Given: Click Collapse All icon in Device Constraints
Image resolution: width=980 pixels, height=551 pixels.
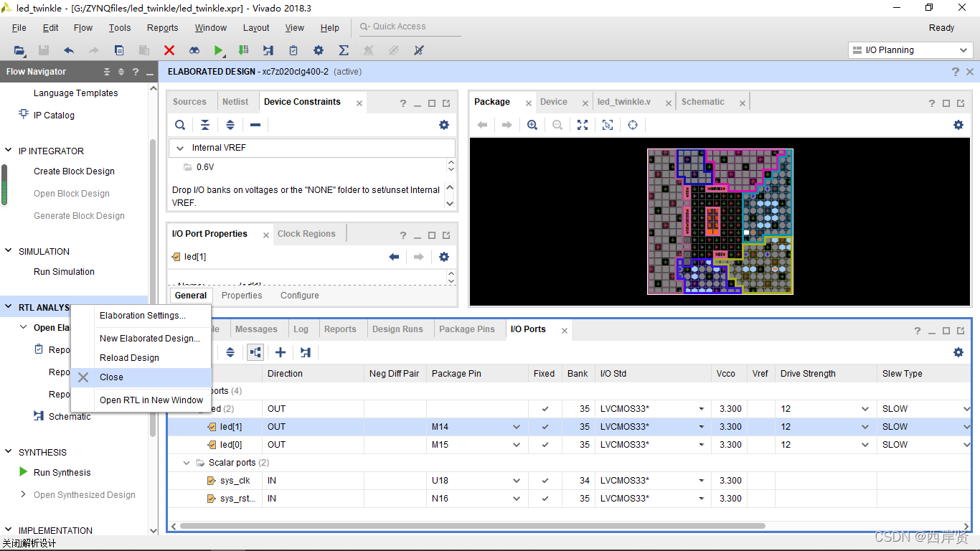Looking at the screenshot, I should 205,125.
